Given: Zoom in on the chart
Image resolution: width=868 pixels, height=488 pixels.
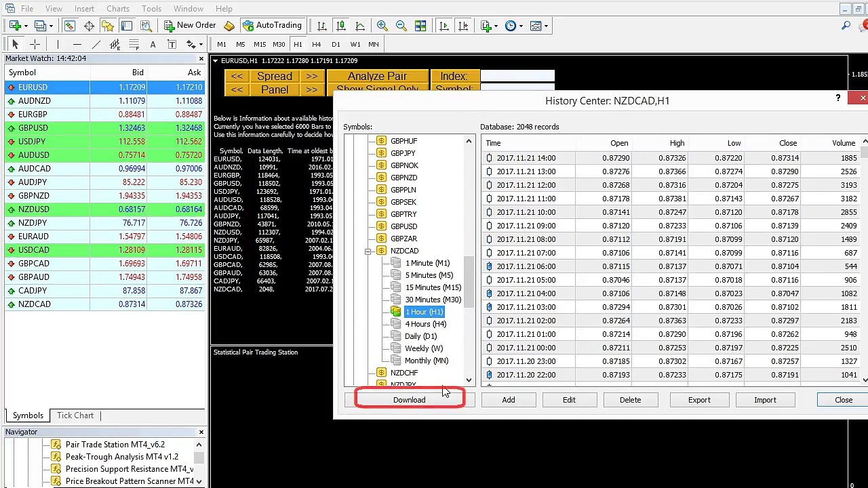Looking at the screenshot, I should point(382,26).
